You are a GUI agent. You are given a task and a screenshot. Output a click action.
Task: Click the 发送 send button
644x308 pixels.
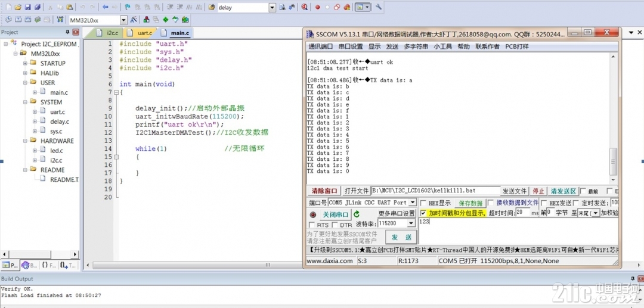(401, 237)
